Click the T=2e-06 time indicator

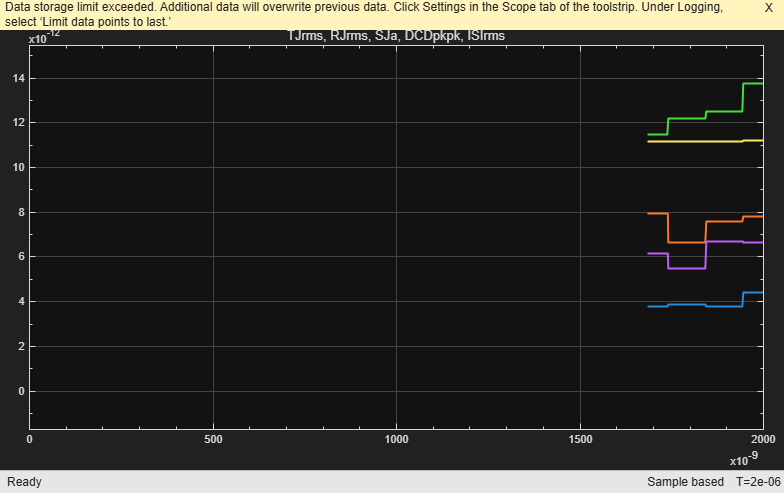click(x=758, y=482)
